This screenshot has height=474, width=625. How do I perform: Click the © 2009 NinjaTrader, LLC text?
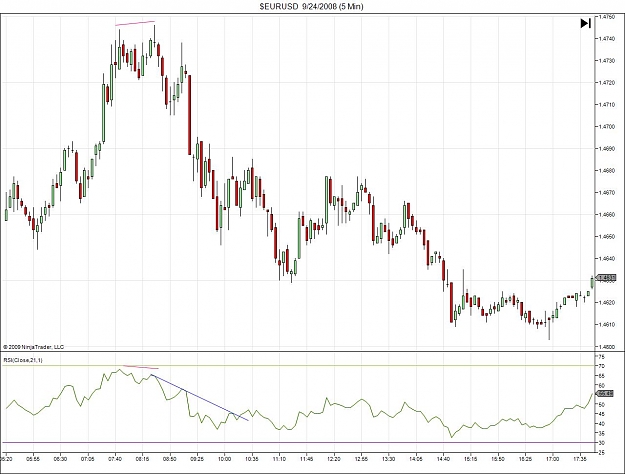pos(33,347)
